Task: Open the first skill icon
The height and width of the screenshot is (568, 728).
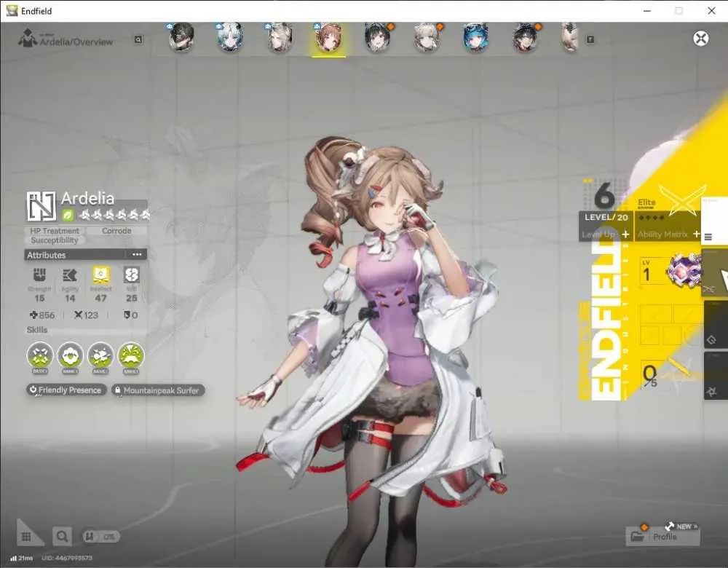Action: pos(40,356)
